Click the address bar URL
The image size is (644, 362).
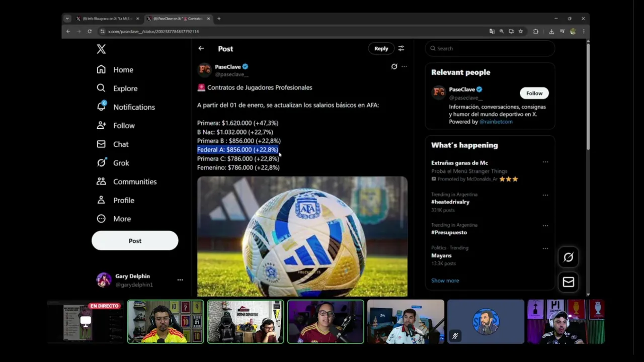coord(153,31)
